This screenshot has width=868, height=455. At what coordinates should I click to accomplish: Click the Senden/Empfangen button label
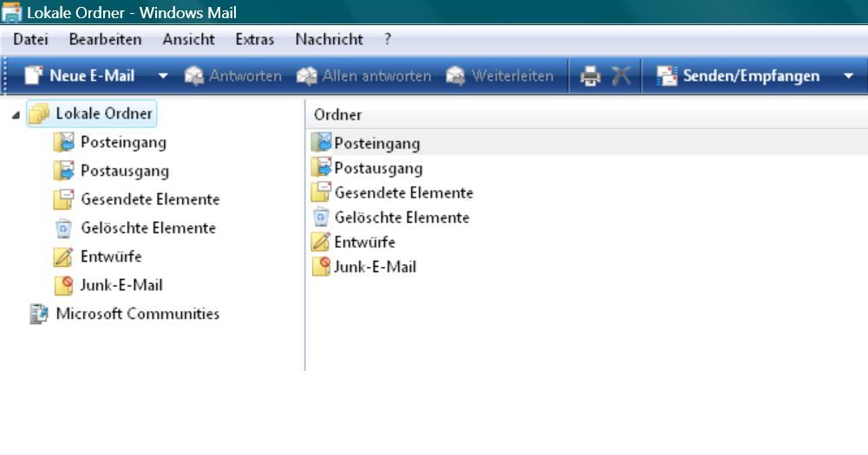751,76
